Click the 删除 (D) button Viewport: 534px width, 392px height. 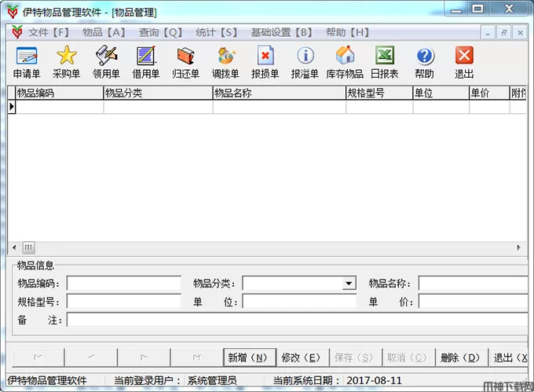[x=462, y=357]
